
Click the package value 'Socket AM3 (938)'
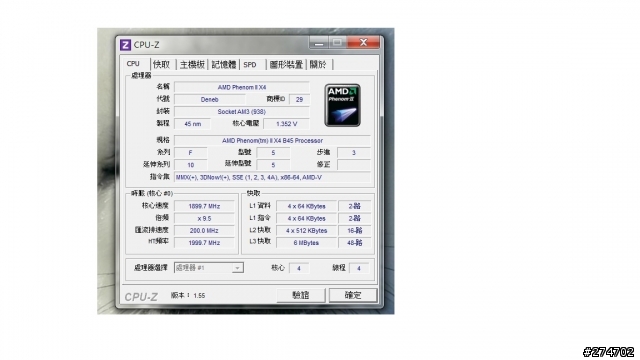pos(242,111)
